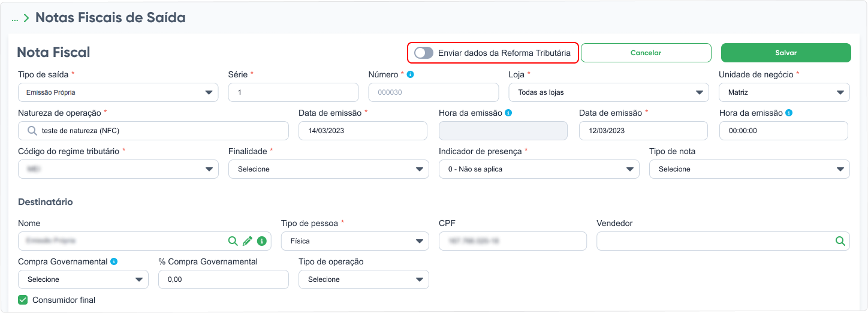This screenshot has height=313, width=868.
Task: Click the green info icon in Nome field
Action: [262, 241]
